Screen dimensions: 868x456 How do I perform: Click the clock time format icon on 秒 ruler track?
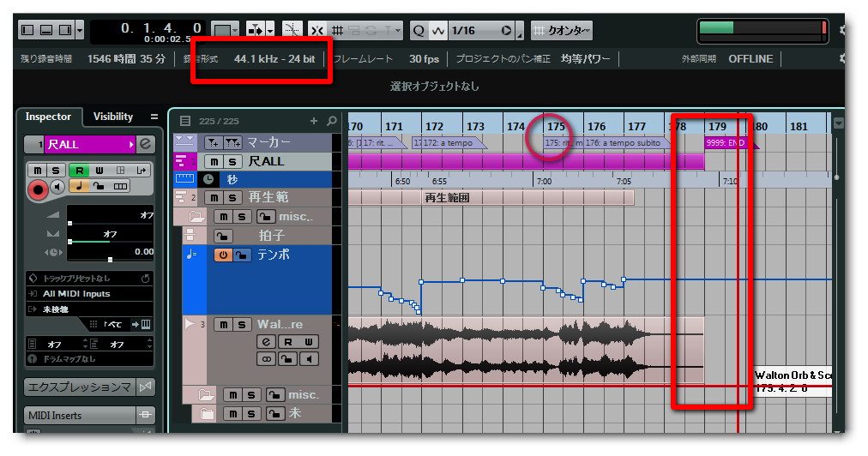208,179
